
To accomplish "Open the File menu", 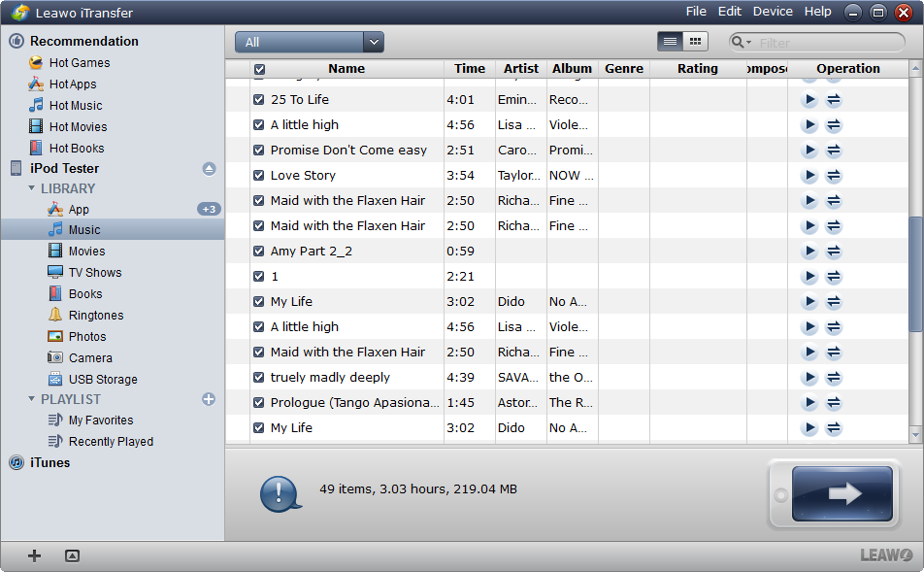I will [x=696, y=12].
